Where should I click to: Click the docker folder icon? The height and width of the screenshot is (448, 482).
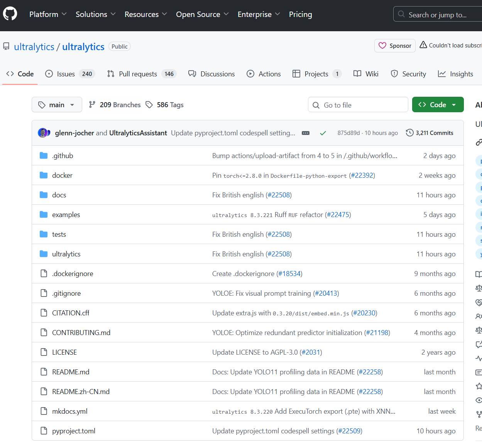44,175
